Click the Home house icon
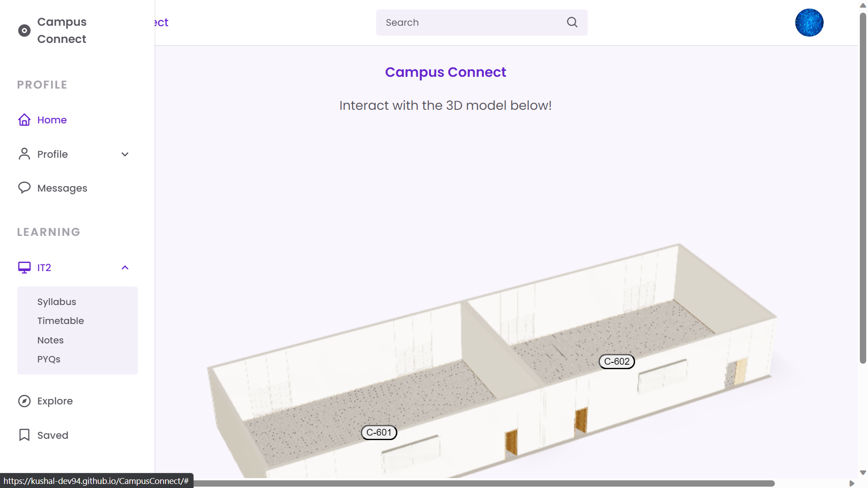Viewport: 868px width, 488px height. [24, 120]
